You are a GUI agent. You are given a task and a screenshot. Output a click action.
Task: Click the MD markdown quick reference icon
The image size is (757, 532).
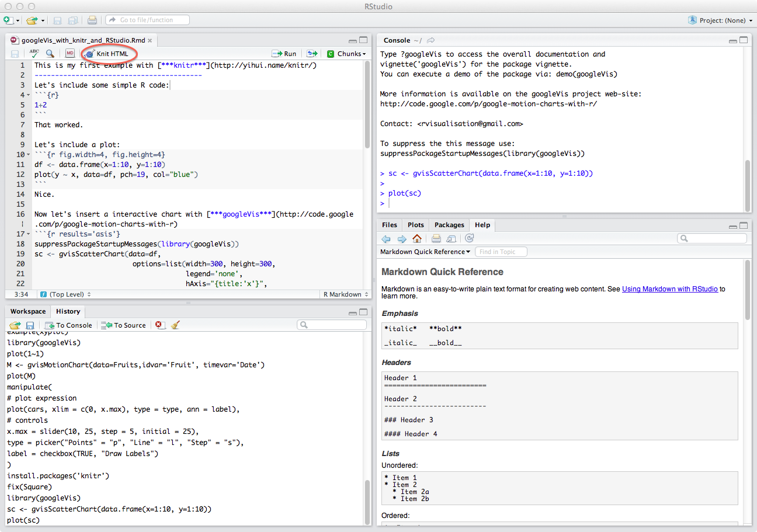pos(70,54)
